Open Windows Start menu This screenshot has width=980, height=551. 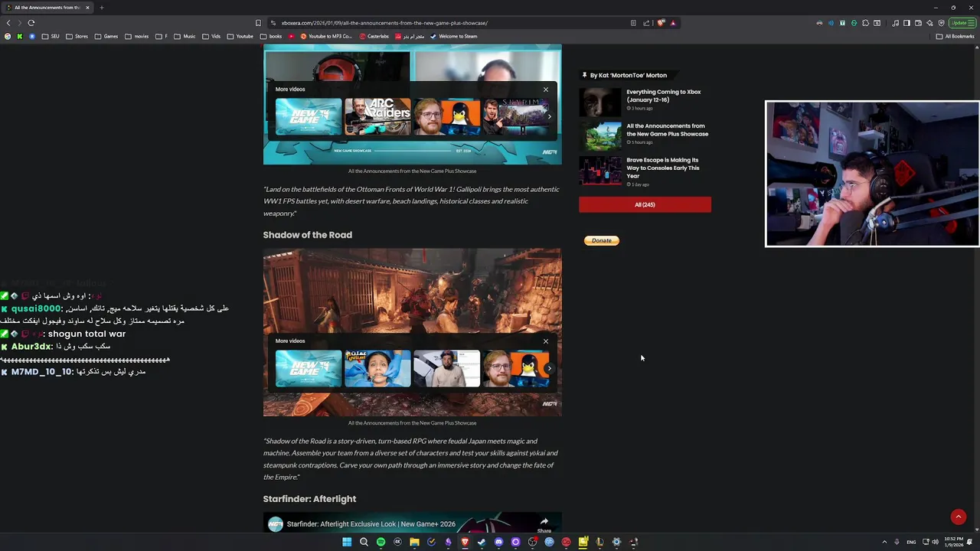347,542
